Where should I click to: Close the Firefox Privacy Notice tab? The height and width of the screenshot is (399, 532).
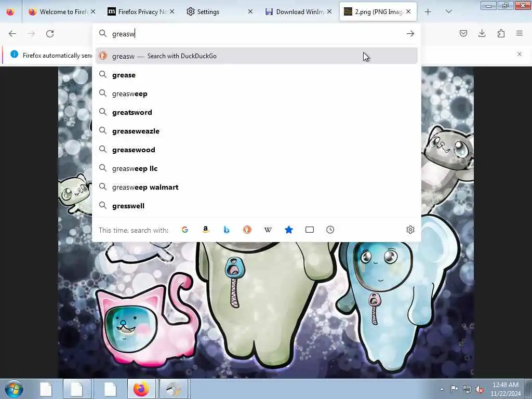coord(172,12)
